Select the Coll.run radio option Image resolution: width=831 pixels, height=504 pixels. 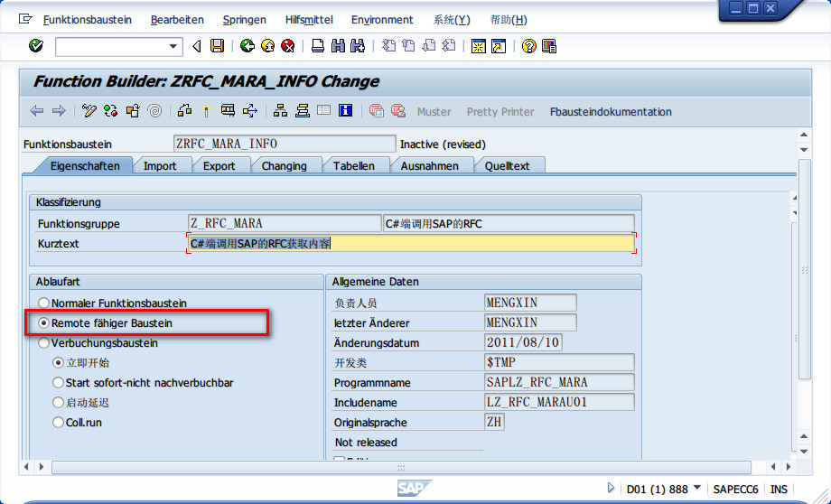(x=59, y=423)
